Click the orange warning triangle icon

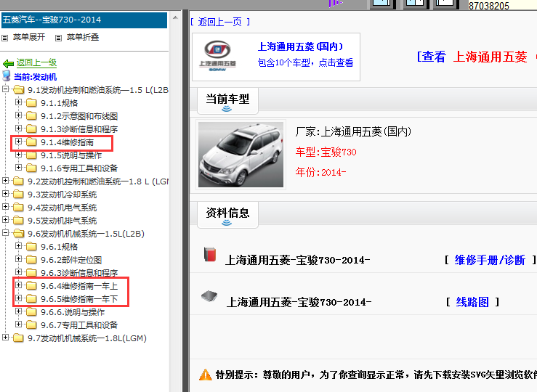click(206, 375)
